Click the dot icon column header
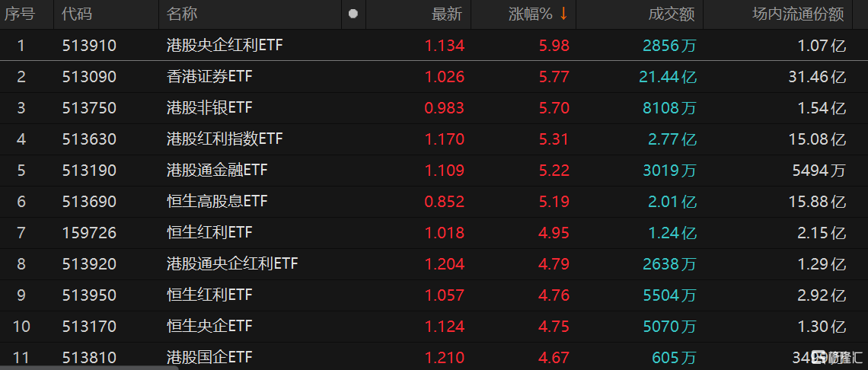Screen dimensions: 868x370 pyautogui.click(x=353, y=14)
